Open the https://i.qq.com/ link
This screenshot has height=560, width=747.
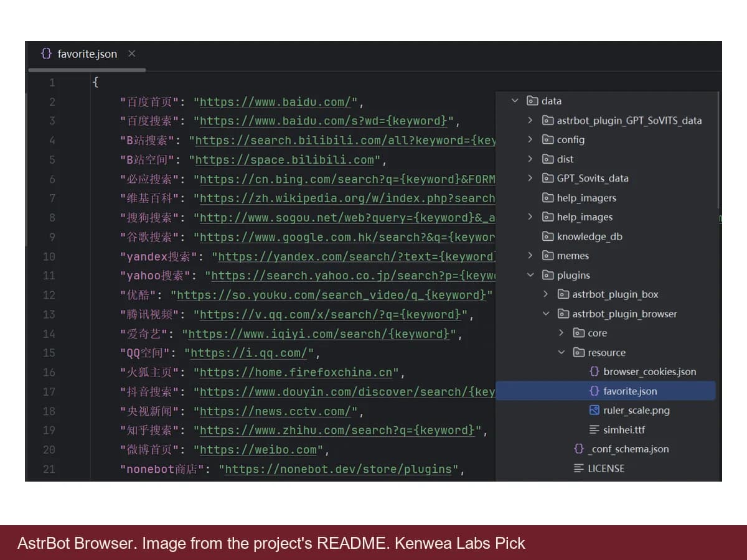pos(249,353)
